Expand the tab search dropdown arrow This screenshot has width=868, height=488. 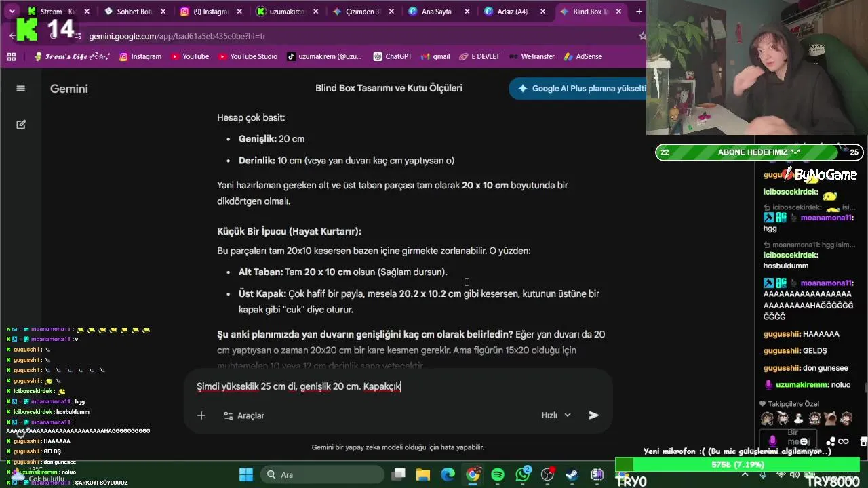[x=12, y=12]
